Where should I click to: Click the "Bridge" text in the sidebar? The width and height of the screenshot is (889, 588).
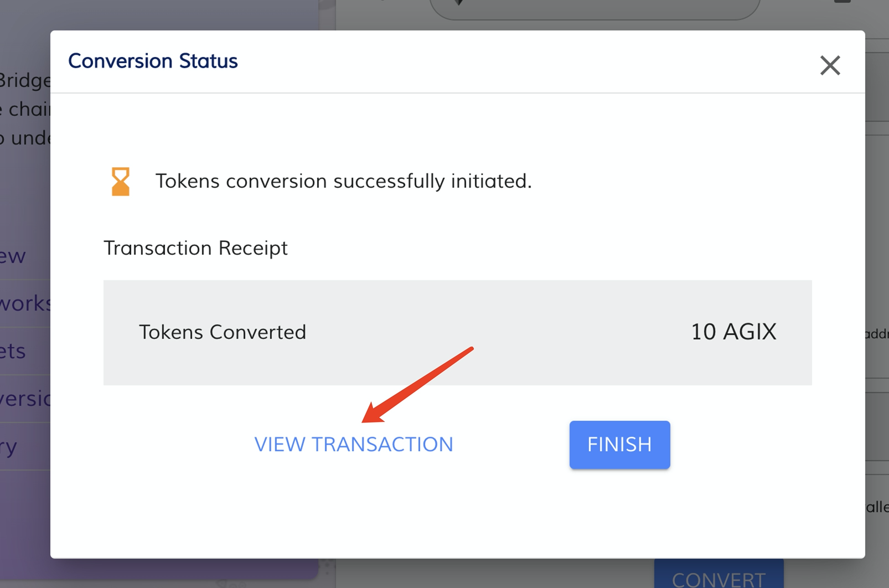[25, 81]
